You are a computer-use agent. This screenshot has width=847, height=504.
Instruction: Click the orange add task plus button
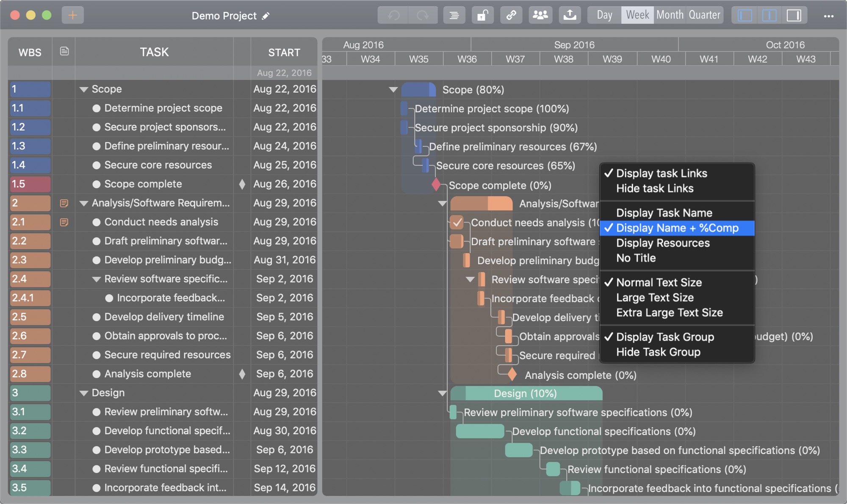72,16
